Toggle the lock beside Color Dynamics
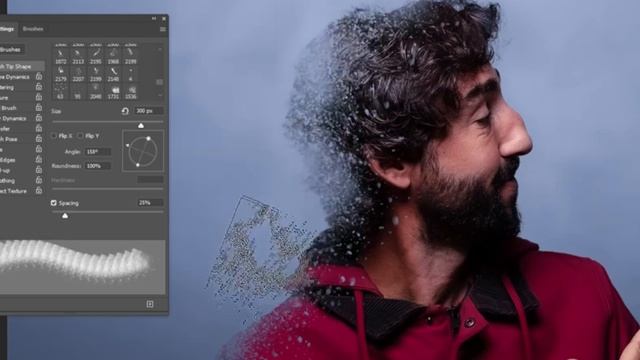The image size is (640, 360). [x=39, y=118]
